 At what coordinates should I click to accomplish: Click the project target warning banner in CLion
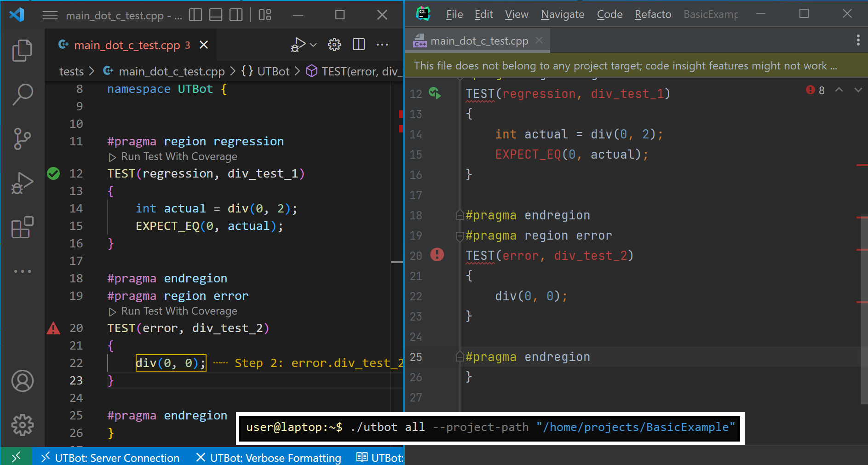point(636,66)
